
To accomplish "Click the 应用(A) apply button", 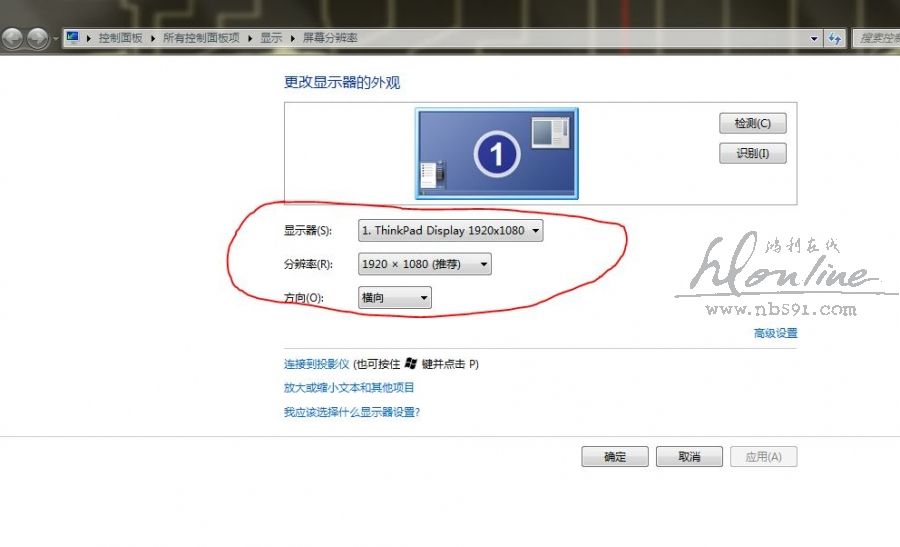I will coord(763,456).
